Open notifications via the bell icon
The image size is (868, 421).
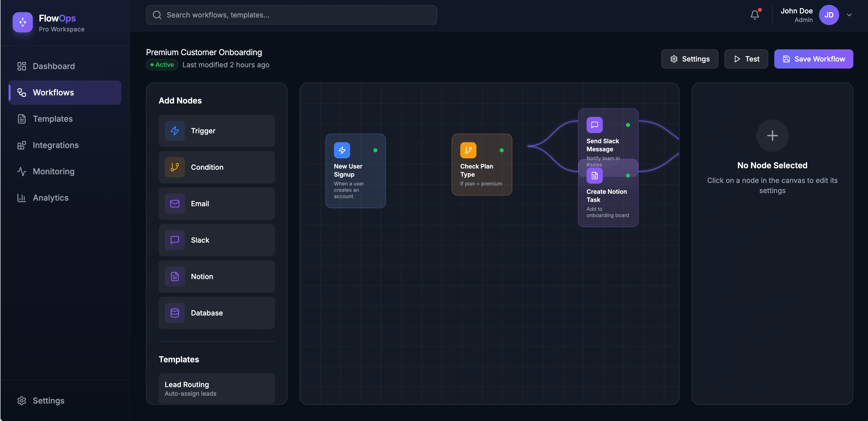[754, 15]
